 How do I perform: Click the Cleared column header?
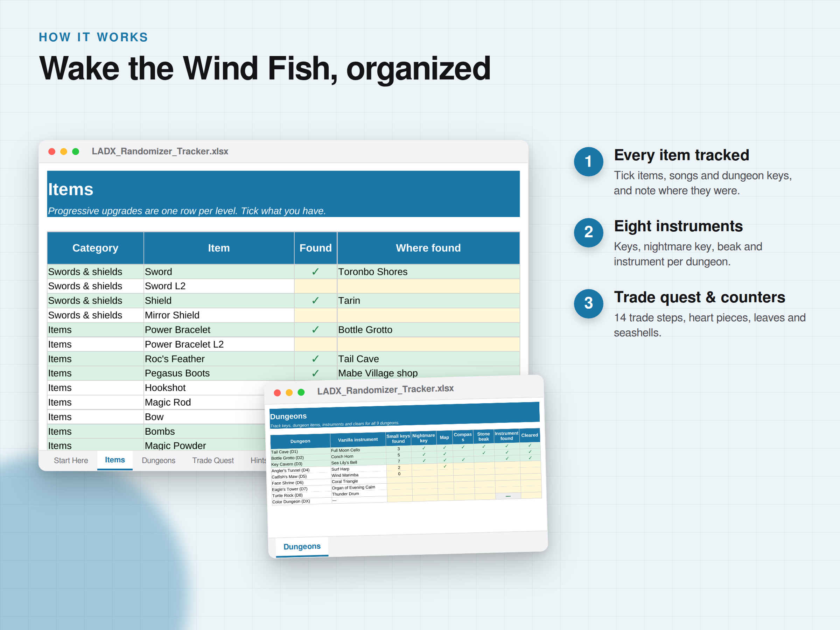pos(529,435)
